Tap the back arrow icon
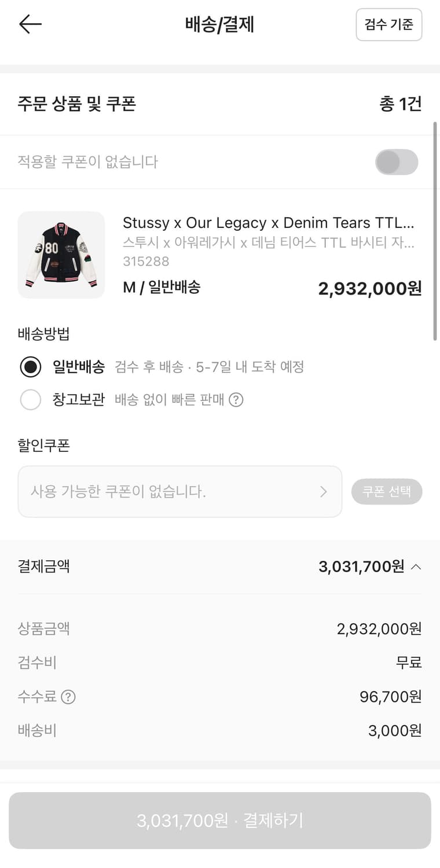 [30, 24]
